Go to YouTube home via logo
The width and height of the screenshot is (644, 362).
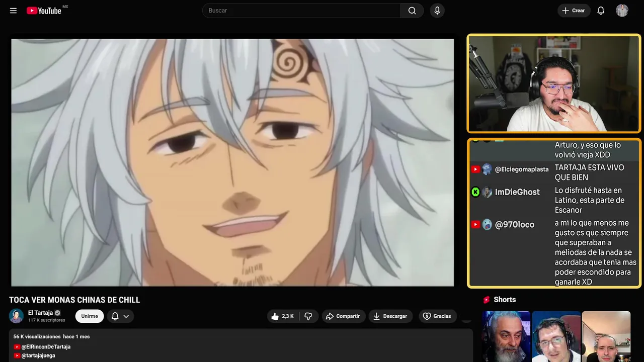pos(44,11)
